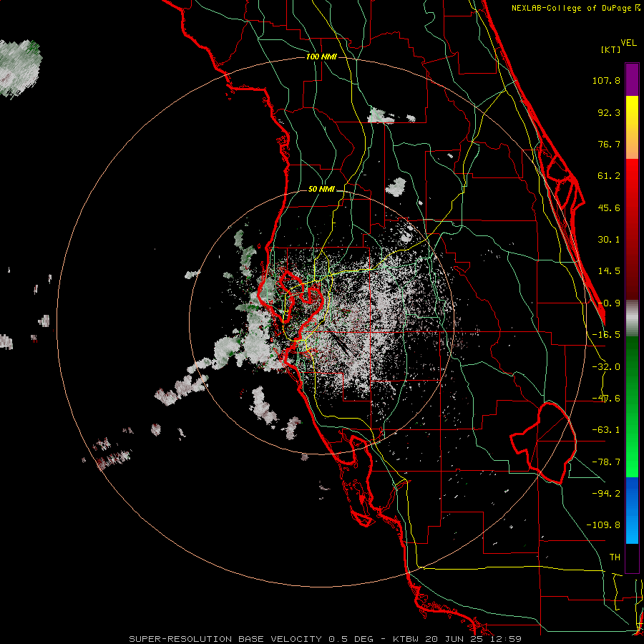Select the -0.9 scale value

tap(609, 303)
